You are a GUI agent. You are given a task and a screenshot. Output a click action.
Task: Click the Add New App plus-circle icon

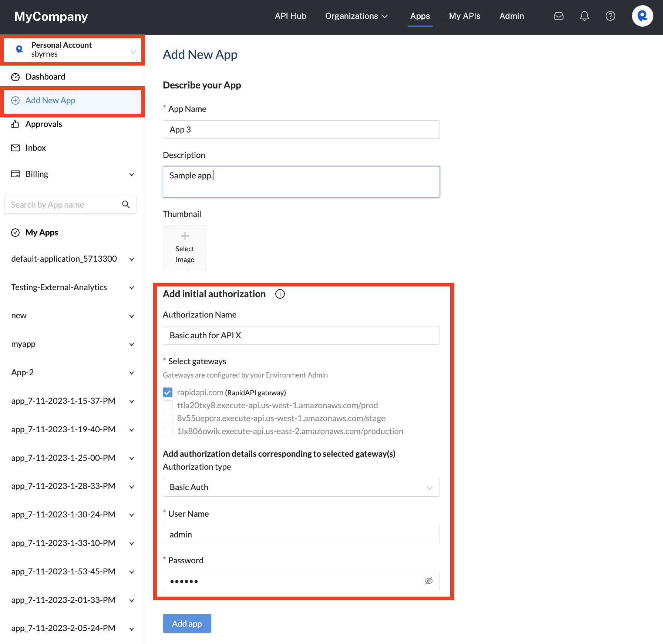coord(15,101)
